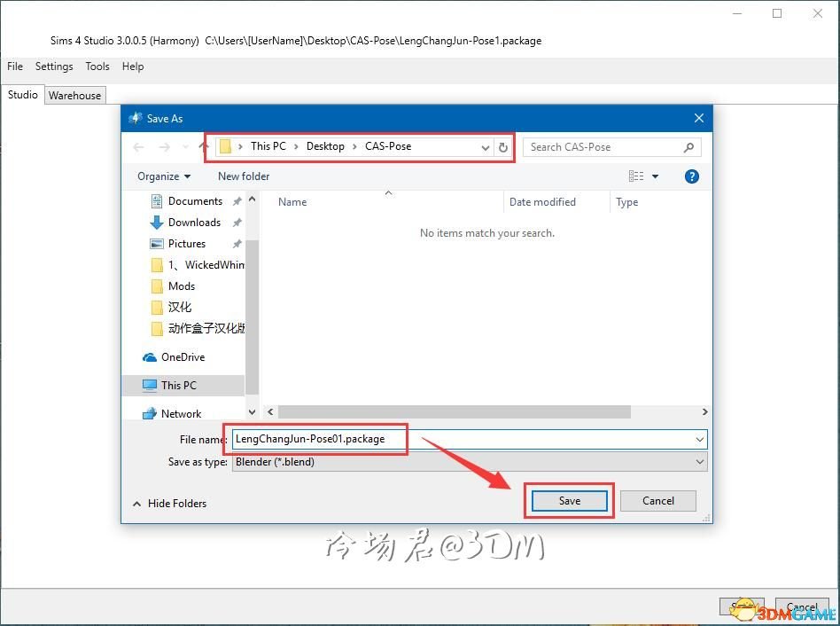Click the 动作盒子汉化版 folder icon
The width and height of the screenshot is (840, 626).
[157, 329]
